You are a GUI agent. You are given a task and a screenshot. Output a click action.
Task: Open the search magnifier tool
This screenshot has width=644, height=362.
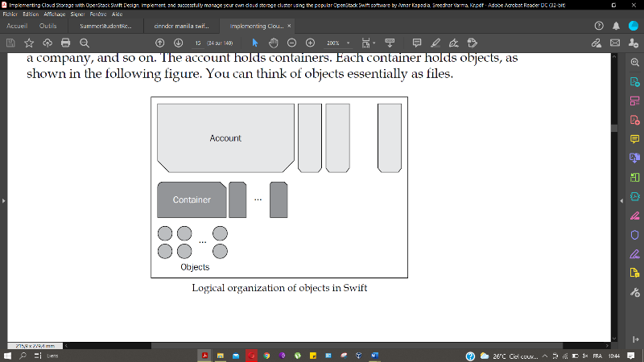click(x=84, y=42)
